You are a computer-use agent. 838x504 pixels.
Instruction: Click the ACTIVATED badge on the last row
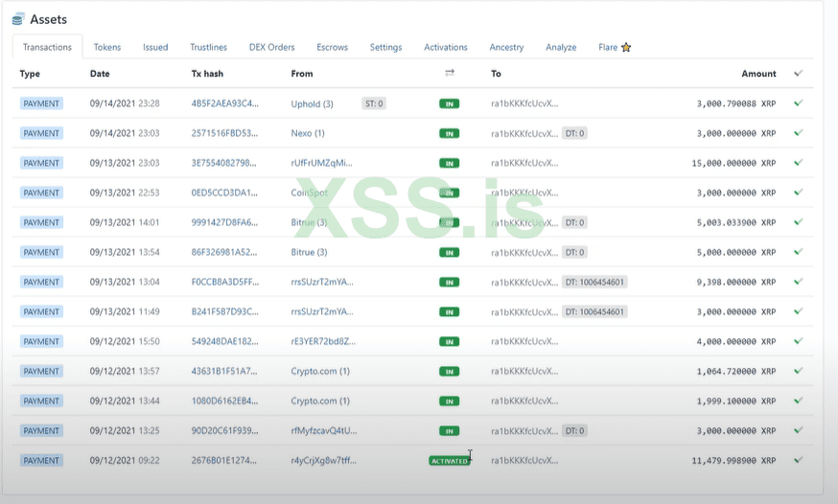(449, 461)
